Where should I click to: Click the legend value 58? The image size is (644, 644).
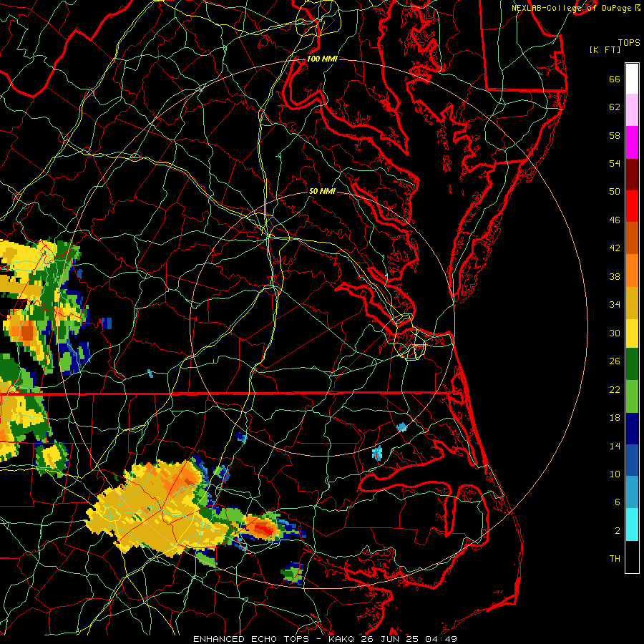615,135
